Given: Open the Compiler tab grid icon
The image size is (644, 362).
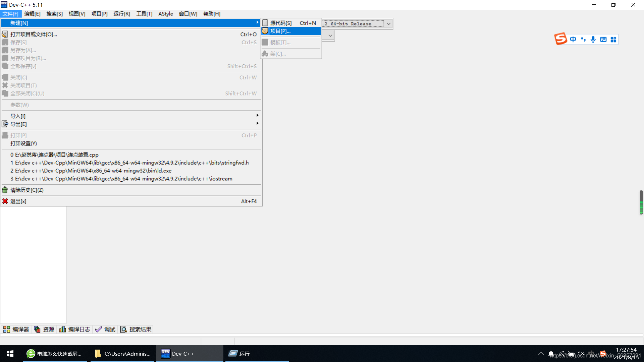Looking at the screenshot, I should 6,329.
